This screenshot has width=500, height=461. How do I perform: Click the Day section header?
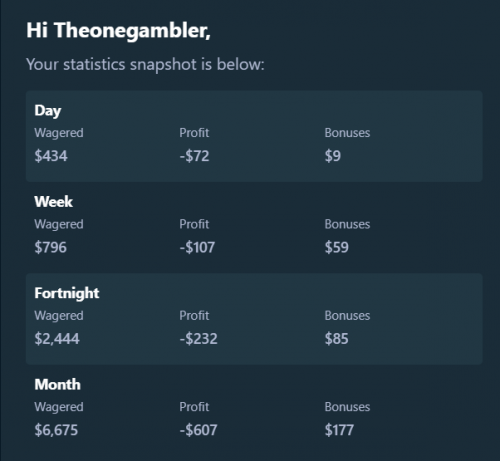tap(48, 111)
